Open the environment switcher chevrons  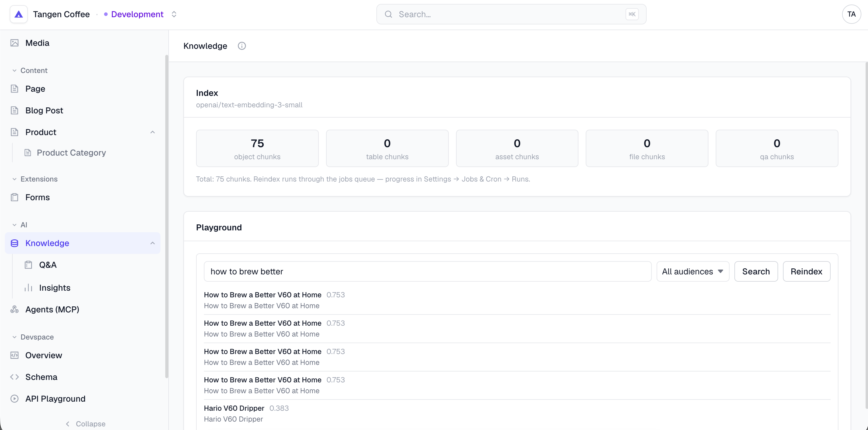(x=174, y=14)
